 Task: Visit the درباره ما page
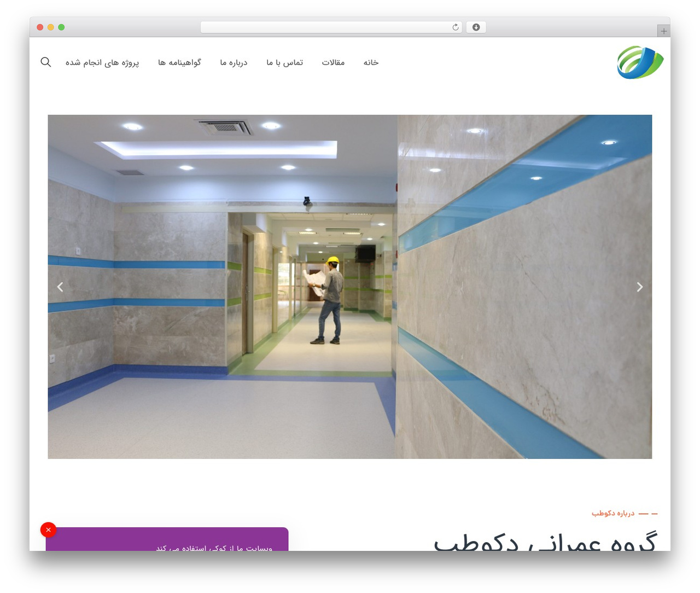(x=234, y=62)
